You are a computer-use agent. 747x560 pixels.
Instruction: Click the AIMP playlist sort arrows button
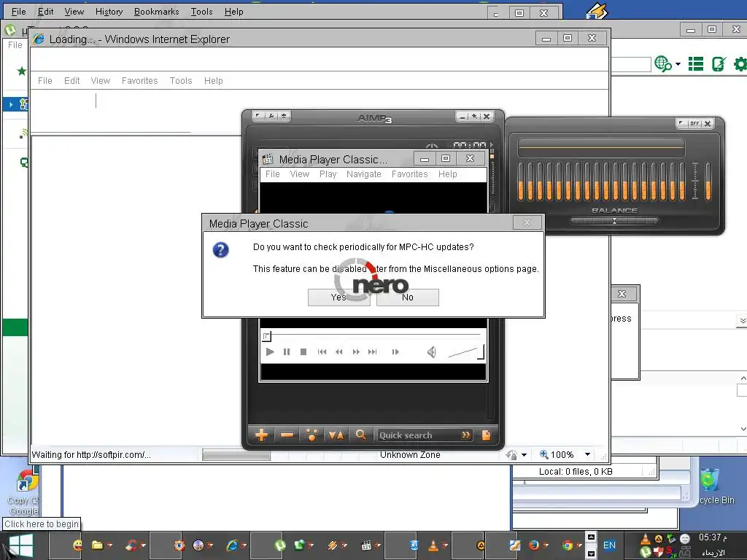[x=336, y=435]
